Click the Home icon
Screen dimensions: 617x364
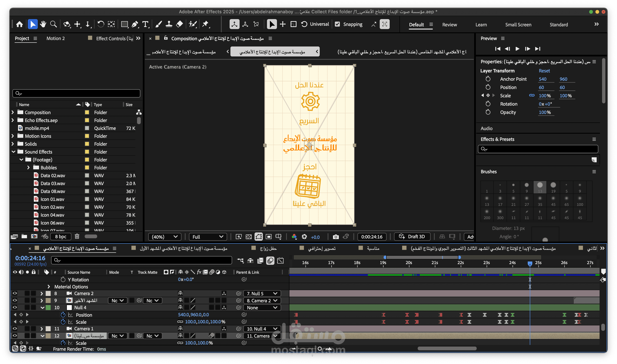pos(20,24)
